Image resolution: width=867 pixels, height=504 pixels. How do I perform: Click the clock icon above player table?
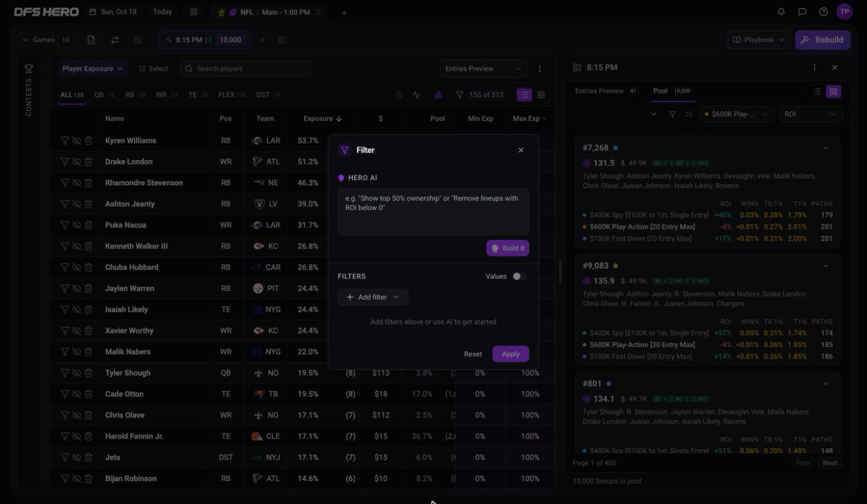click(399, 95)
